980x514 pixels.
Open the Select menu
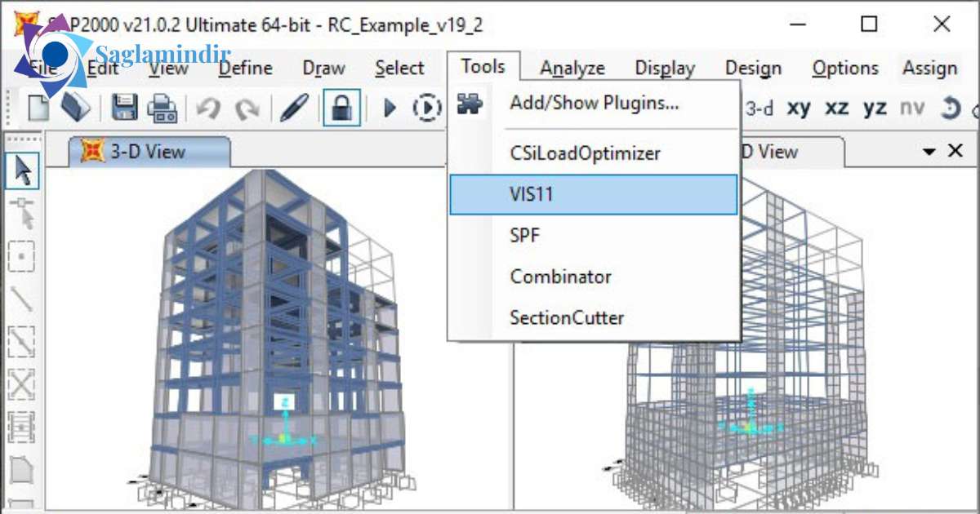point(399,69)
